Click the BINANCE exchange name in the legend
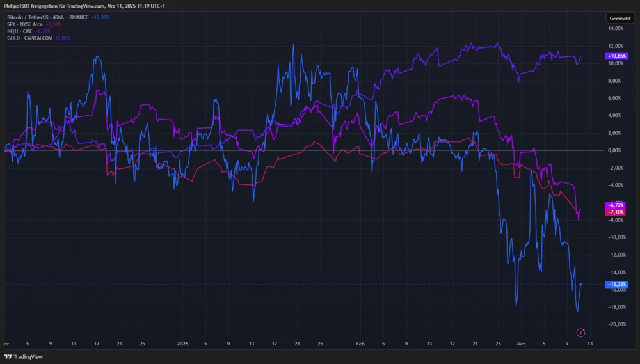Image resolution: width=640 pixels, height=364 pixels. (x=78, y=17)
